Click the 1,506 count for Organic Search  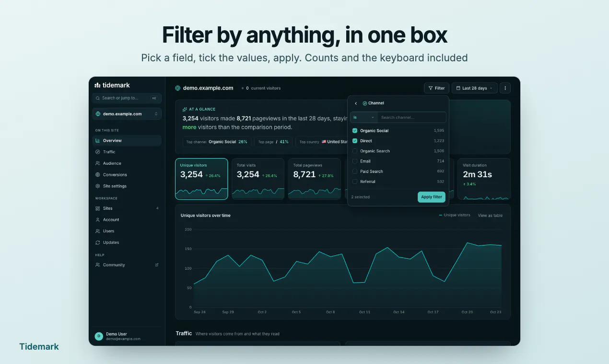click(x=439, y=151)
